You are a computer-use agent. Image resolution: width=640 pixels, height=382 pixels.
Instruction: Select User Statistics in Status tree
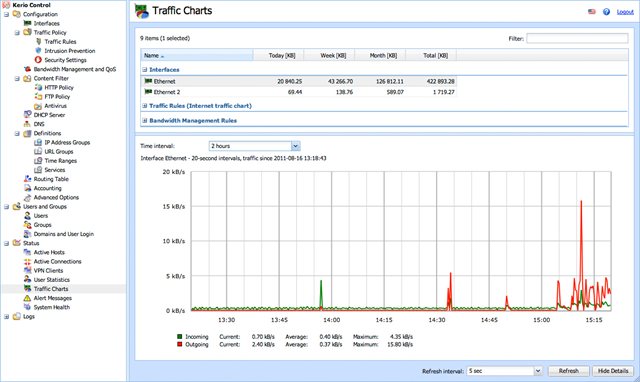pos(51,280)
